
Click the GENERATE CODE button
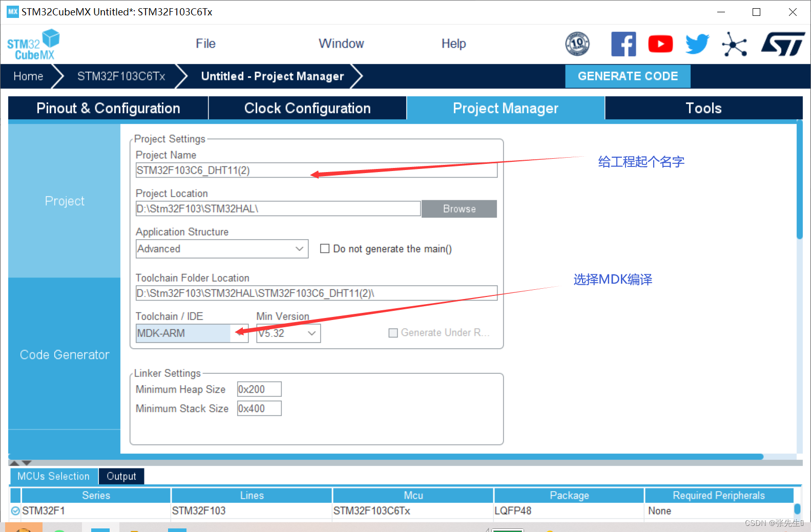coord(628,76)
